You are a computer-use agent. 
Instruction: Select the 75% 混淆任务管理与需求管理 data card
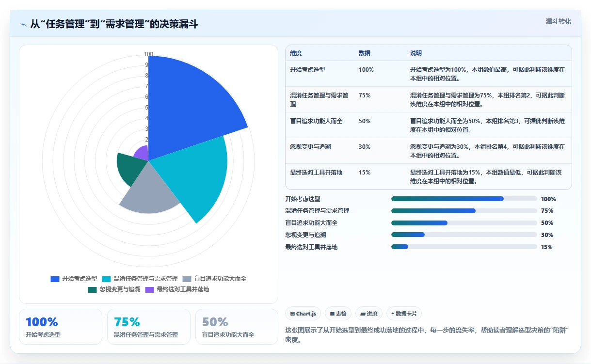(x=149, y=327)
